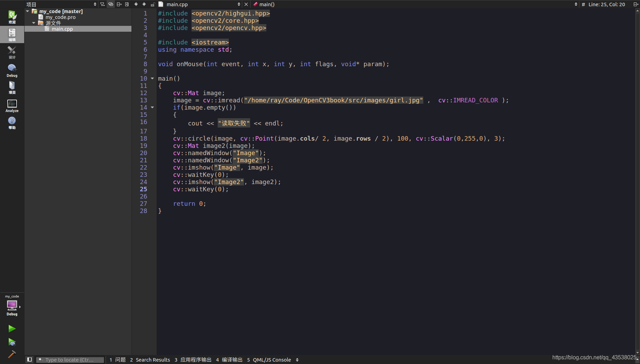Open the output panes selector arrows
This screenshot has height=364, width=640.
tap(297, 360)
